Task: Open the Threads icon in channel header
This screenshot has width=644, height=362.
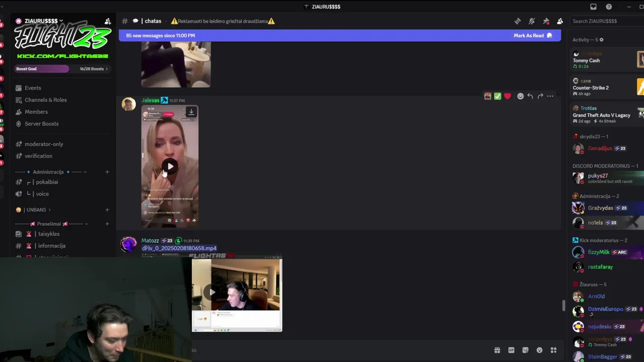Action: 517,21
